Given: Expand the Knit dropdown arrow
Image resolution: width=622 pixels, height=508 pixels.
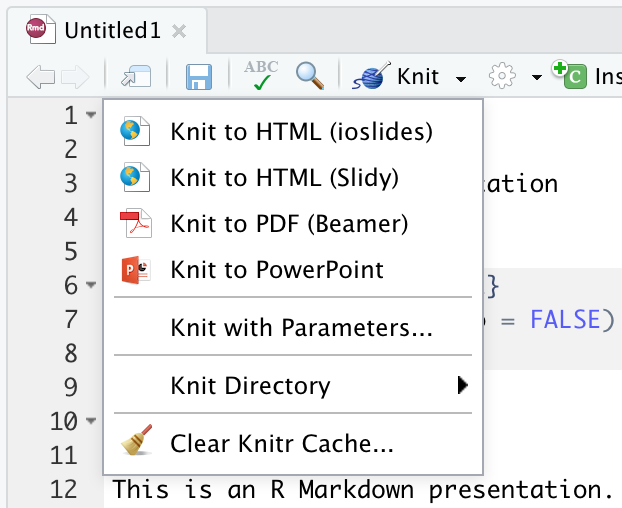Looking at the screenshot, I should pyautogui.click(x=461, y=77).
